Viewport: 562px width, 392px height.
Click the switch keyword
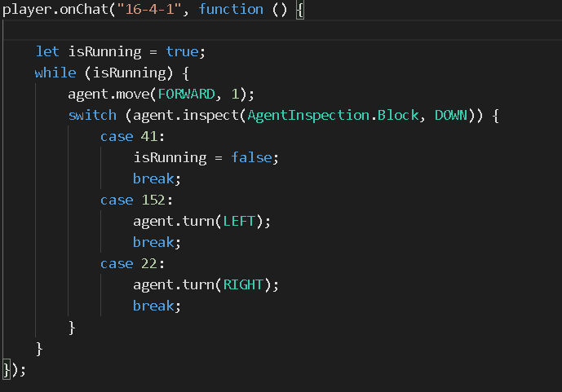pyautogui.click(x=91, y=116)
